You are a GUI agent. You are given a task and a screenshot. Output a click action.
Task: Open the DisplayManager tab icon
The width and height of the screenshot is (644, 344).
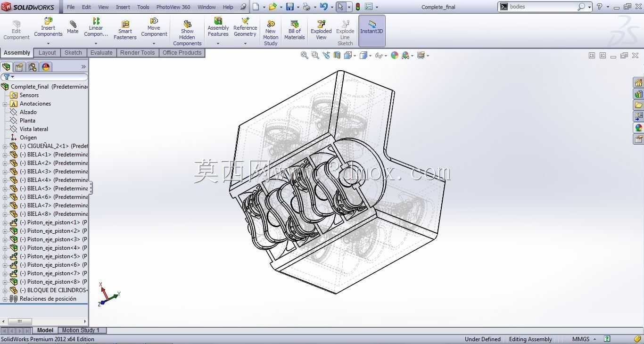(46, 67)
